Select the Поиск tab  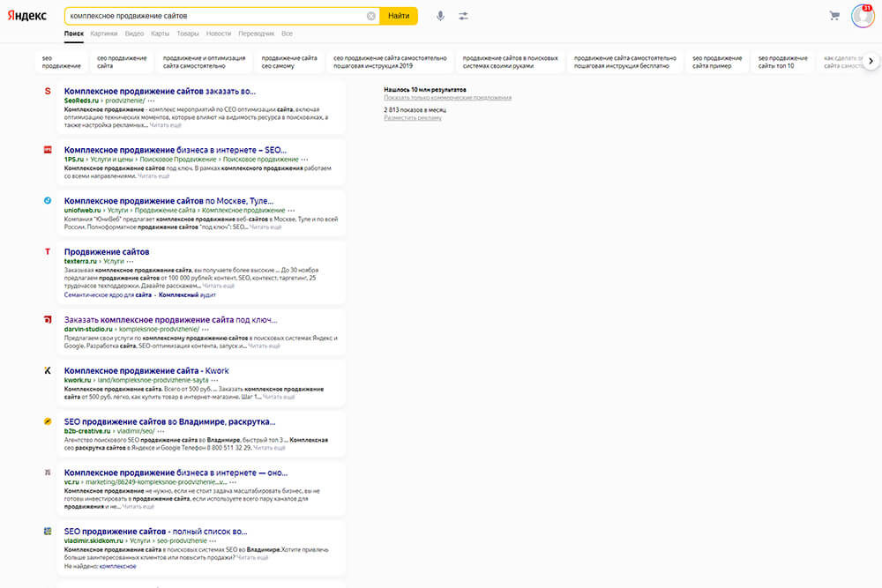74,33
